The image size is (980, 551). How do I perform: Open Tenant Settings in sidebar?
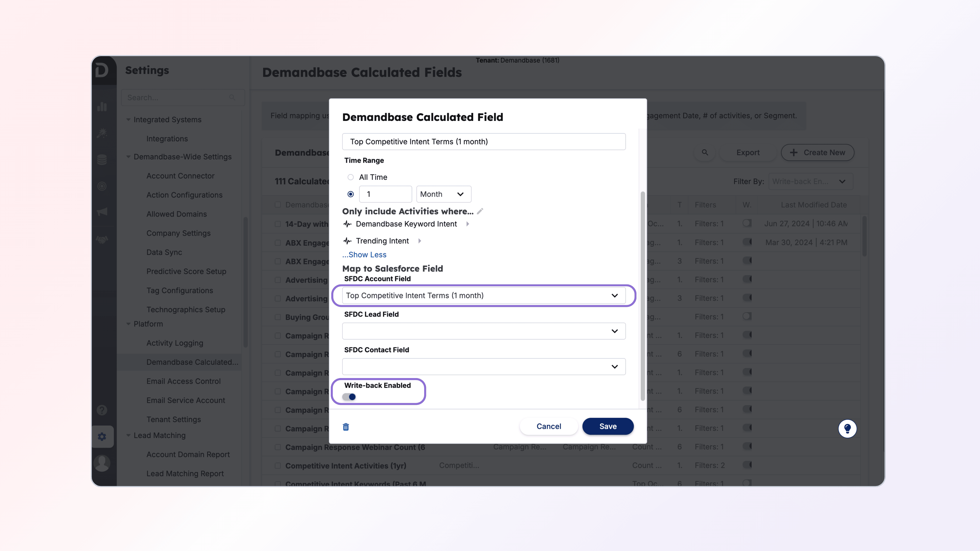coord(174,419)
